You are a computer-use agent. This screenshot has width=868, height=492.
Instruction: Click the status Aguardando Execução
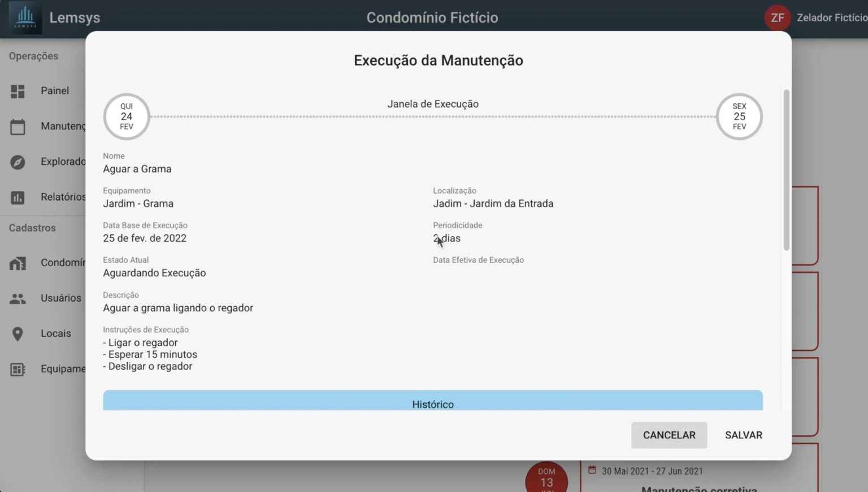point(154,273)
